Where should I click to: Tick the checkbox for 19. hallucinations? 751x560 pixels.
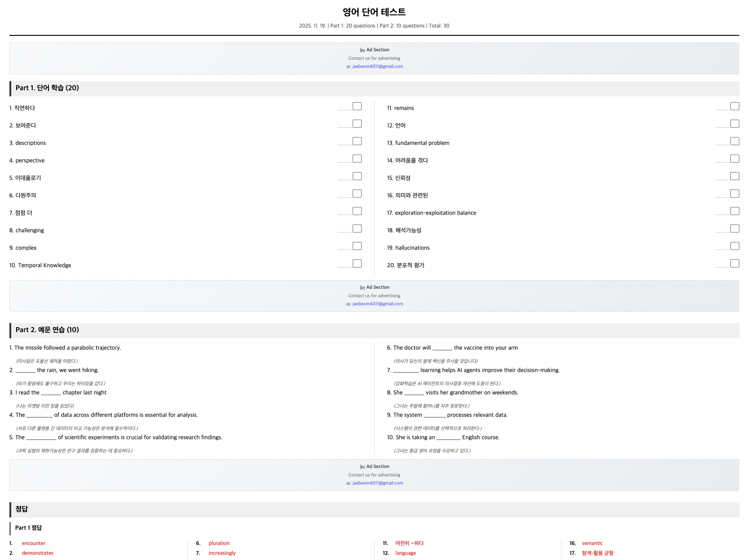(735, 246)
